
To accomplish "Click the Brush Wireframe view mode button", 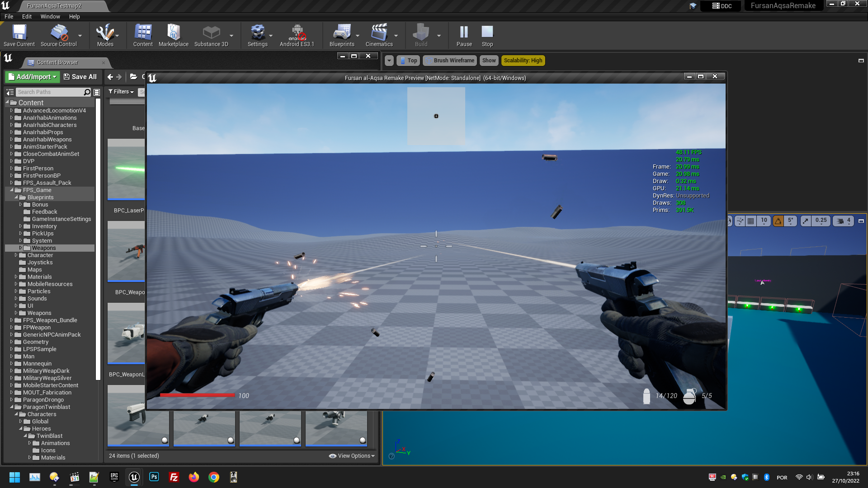I will [x=450, y=61].
